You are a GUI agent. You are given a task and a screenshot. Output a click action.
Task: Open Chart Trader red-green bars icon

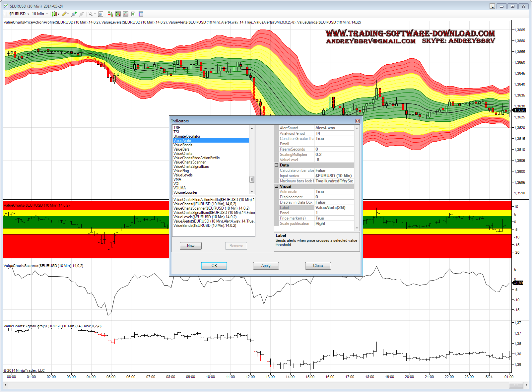point(110,14)
